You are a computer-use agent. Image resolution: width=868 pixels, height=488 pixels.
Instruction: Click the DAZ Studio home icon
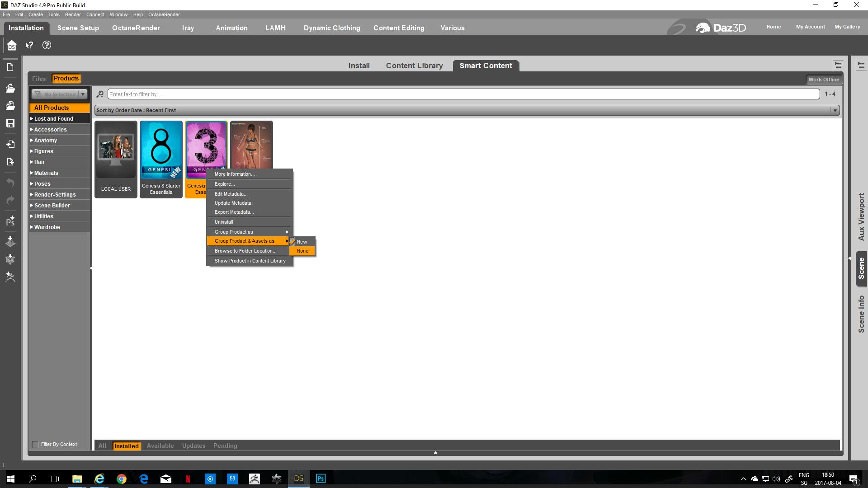(11, 46)
